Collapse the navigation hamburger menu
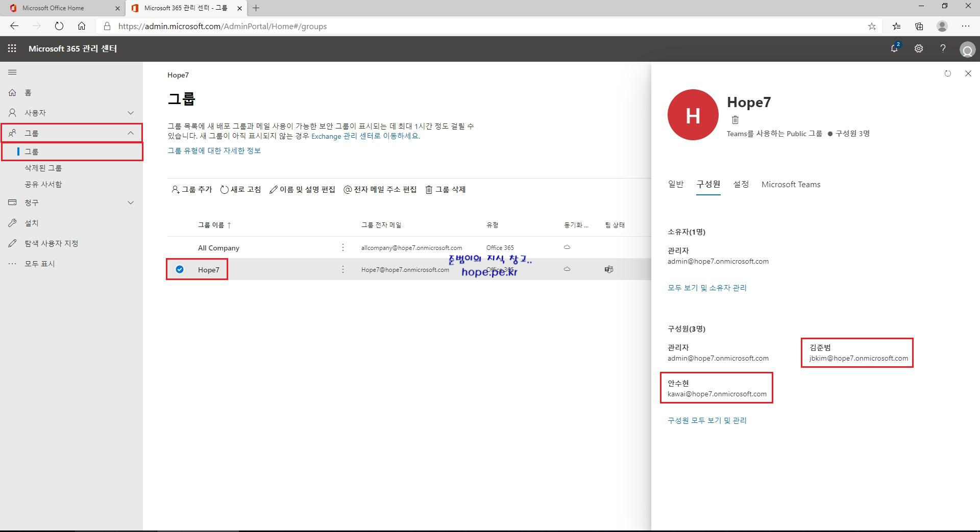 point(12,72)
